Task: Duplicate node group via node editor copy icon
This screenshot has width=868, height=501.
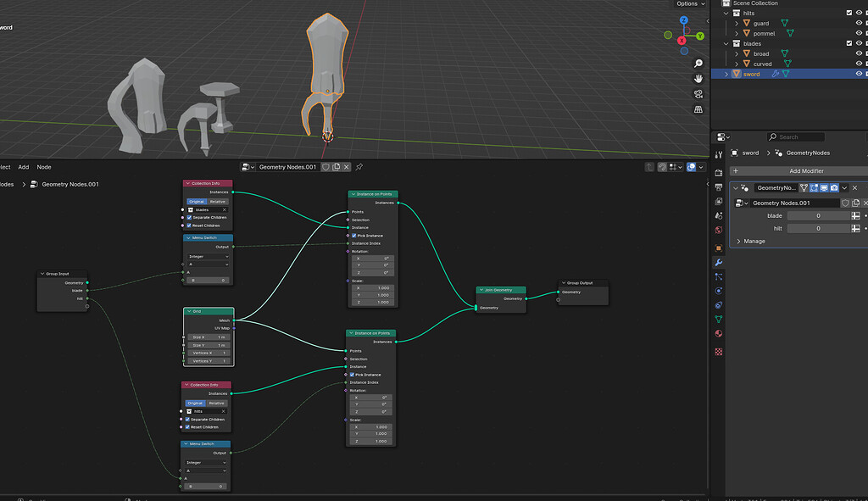Action: coord(336,167)
